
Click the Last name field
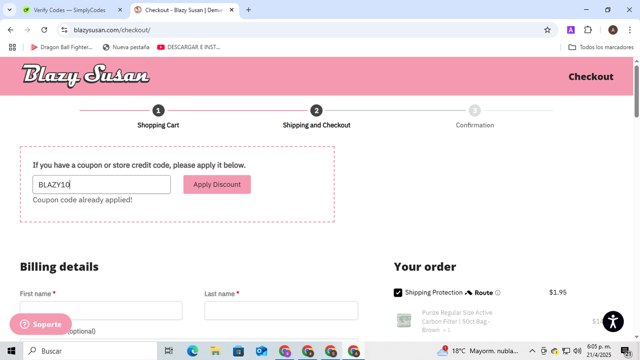(x=281, y=311)
